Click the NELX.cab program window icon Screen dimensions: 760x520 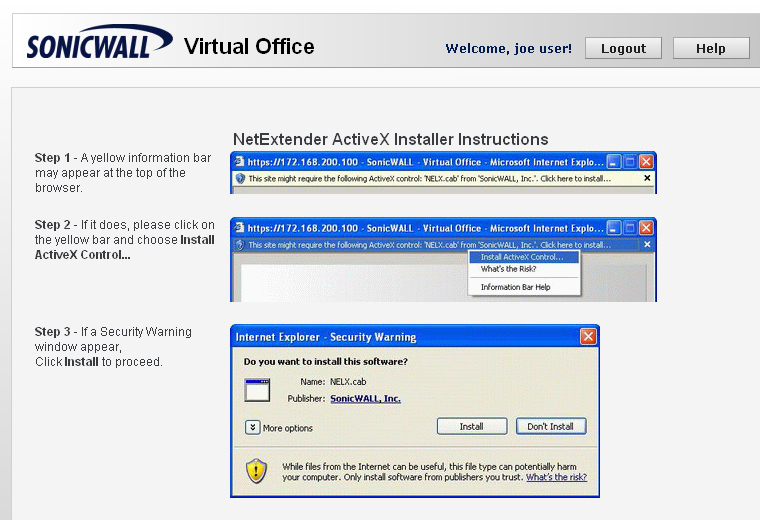coord(257,391)
